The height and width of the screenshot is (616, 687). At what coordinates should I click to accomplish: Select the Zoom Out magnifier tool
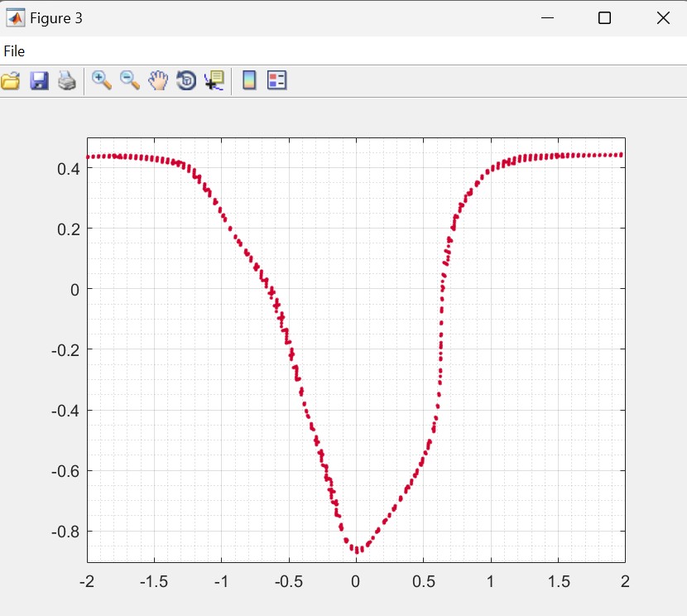(130, 80)
